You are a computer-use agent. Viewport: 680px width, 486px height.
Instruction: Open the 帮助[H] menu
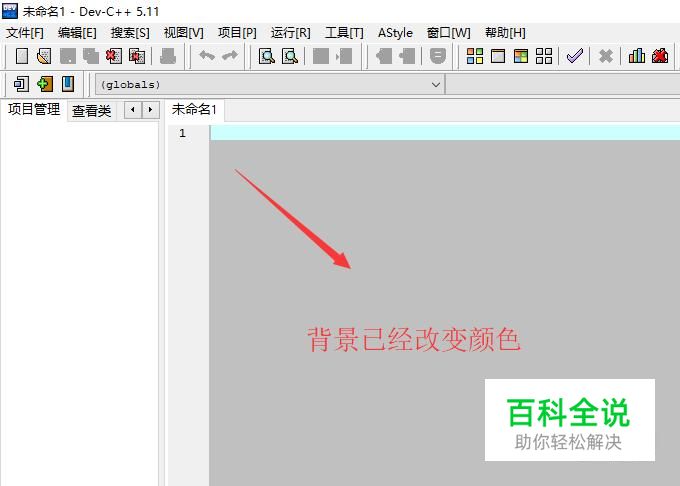[505, 33]
